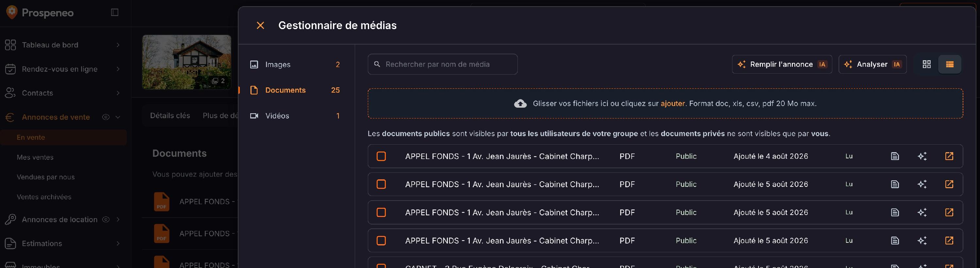The image size is (980, 268).
Task: Select Ventes archivées in the sidebar
Action: (44, 197)
